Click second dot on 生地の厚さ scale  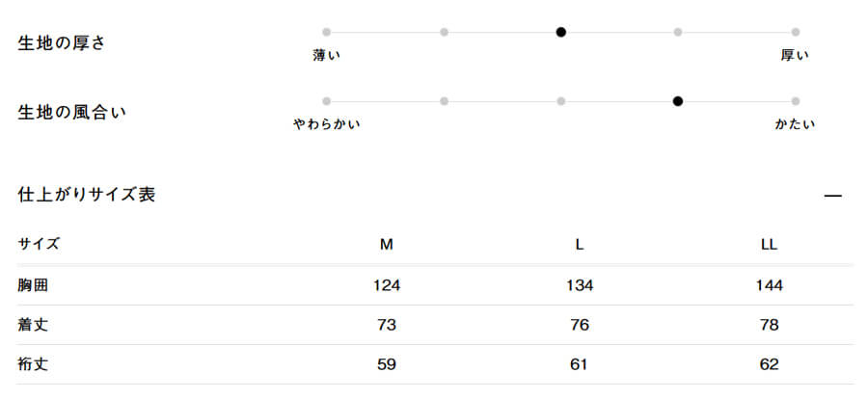click(x=444, y=32)
